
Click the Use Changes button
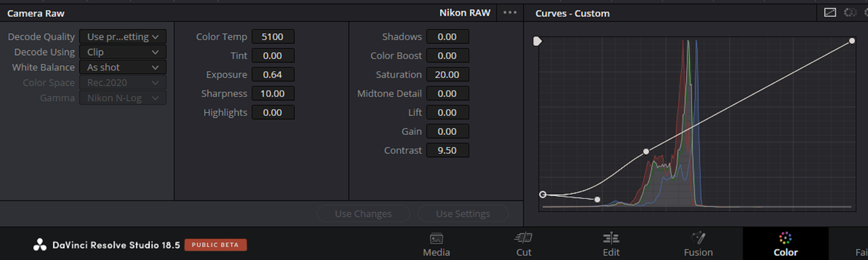(363, 214)
